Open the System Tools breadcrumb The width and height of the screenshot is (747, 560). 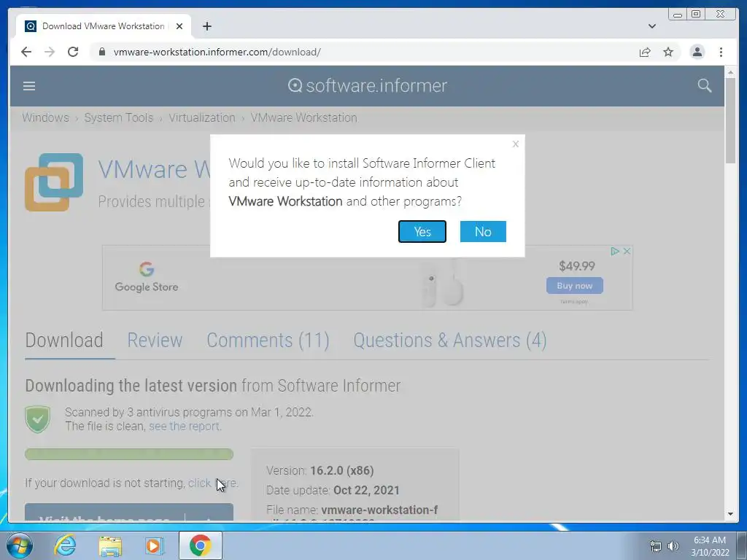point(119,117)
